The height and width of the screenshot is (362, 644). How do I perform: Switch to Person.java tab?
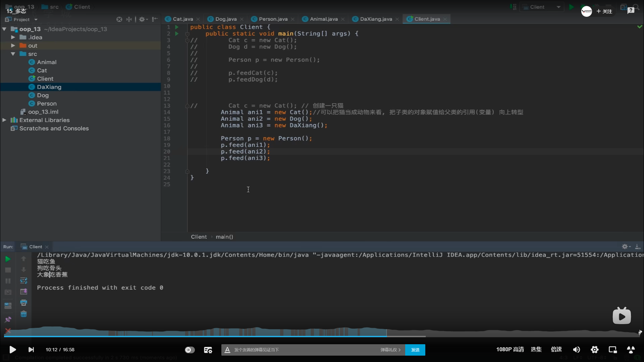(x=273, y=19)
